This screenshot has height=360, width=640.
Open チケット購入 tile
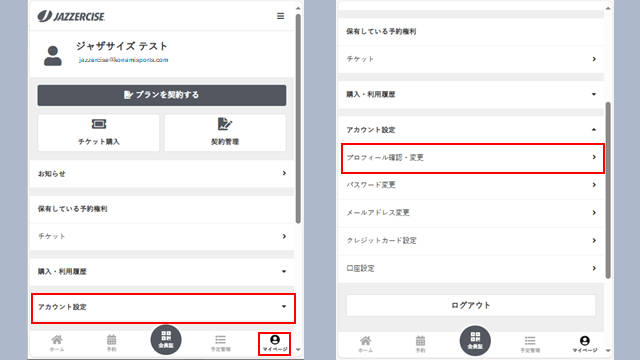(x=98, y=133)
